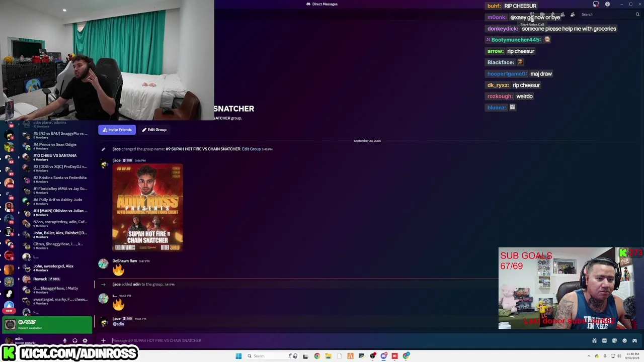This screenshot has height=362, width=644.
Task: Open the Edit Group link in rename message
Action: 251,149
